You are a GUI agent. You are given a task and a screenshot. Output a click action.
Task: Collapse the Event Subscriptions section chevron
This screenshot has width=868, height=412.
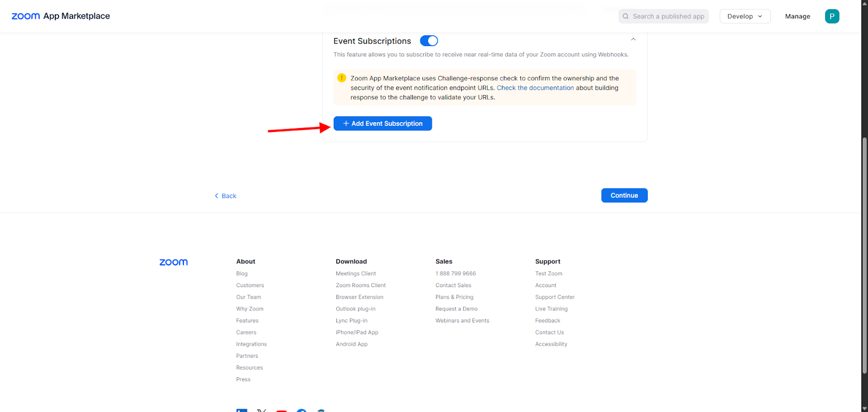[x=633, y=40]
